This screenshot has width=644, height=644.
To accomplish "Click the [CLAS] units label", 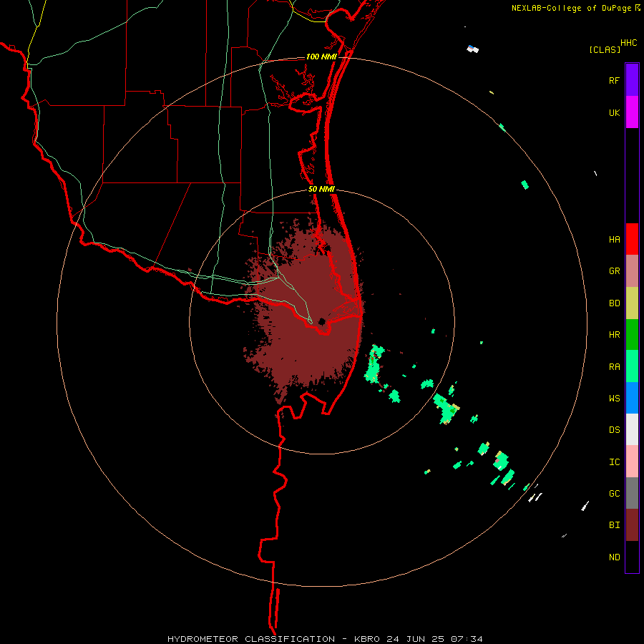I will pos(605,49).
